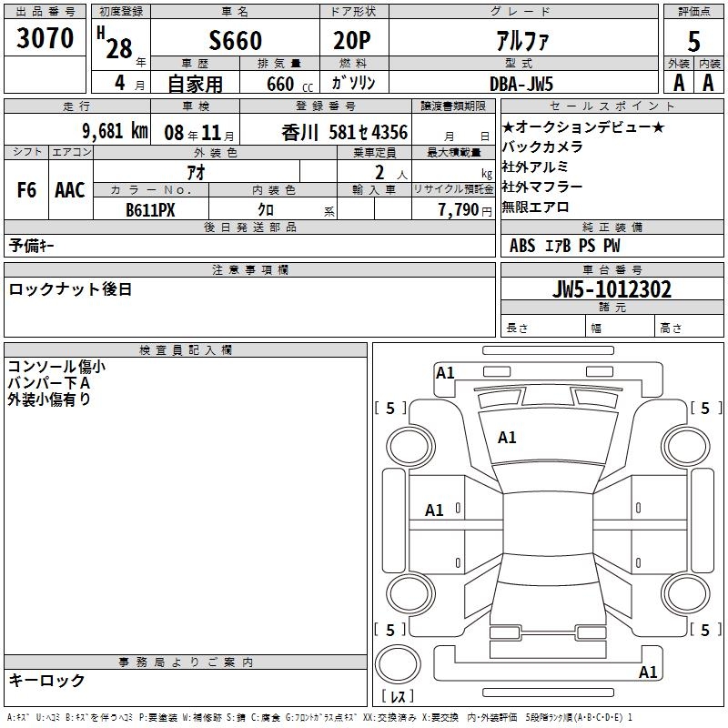Click the リサイクル預託金 header
Image resolution: width=728 pixels, height=728 pixels.
click(453, 189)
